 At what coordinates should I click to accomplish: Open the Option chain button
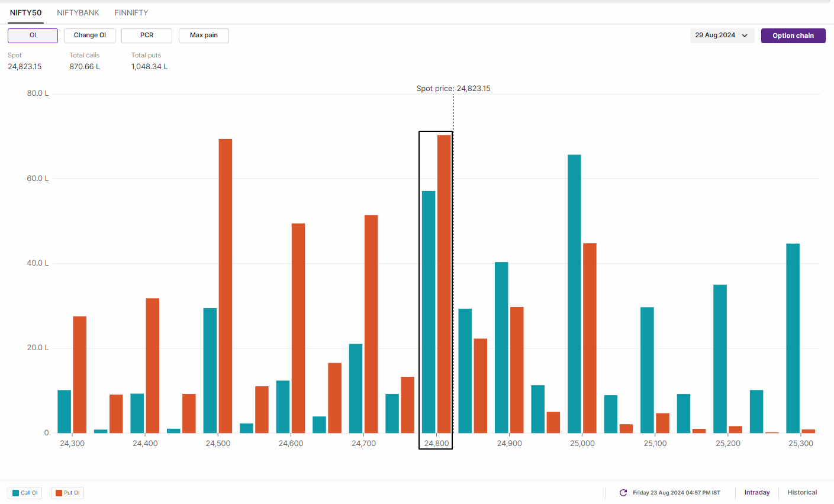click(x=793, y=35)
